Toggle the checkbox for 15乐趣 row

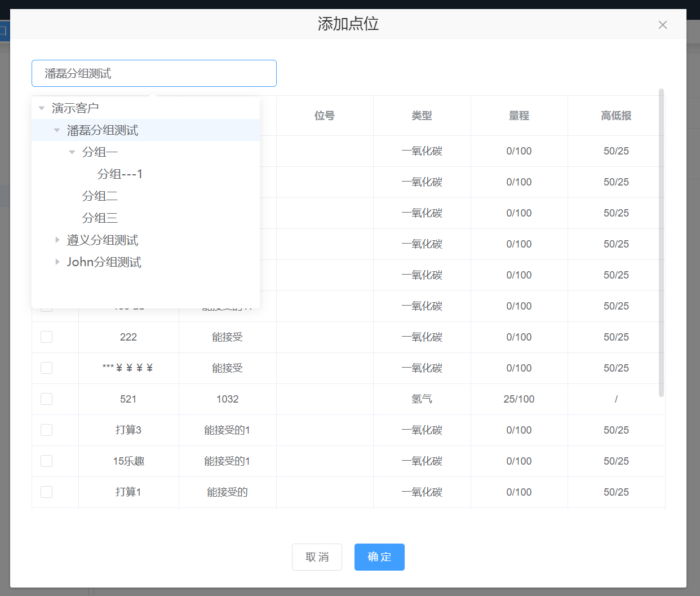(x=47, y=461)
